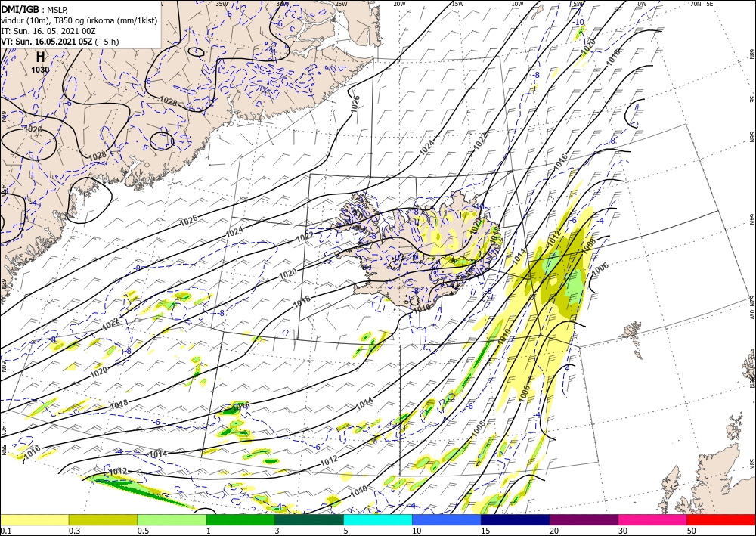This screenshot has width=756, height=536.
Task: Click the 'DMI/IGB : MSLP,' title text
Action: 35,8
